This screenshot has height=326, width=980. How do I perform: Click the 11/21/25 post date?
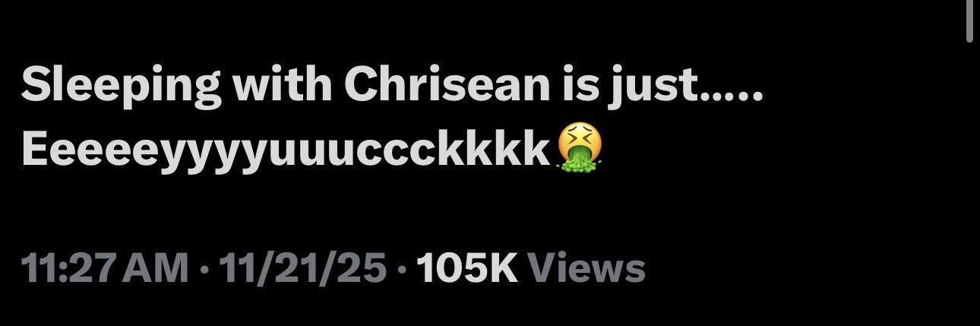coord(302,268)
